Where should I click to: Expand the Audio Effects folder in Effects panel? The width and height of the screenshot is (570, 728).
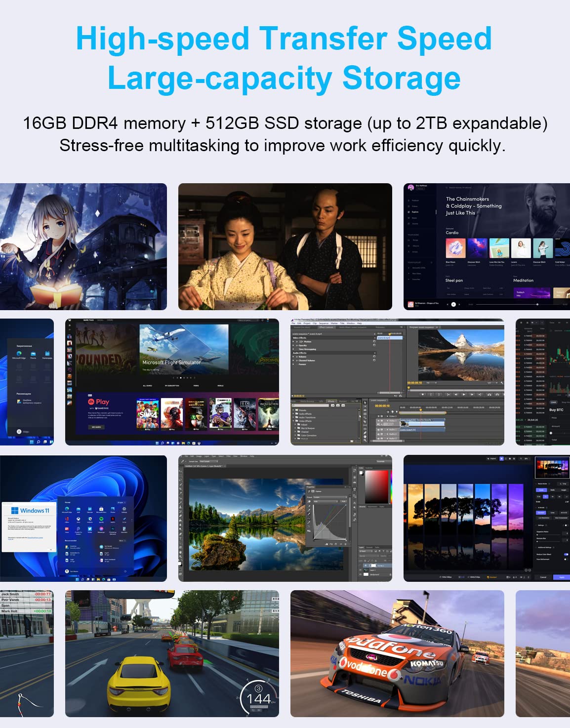click(x=293, y=414)
